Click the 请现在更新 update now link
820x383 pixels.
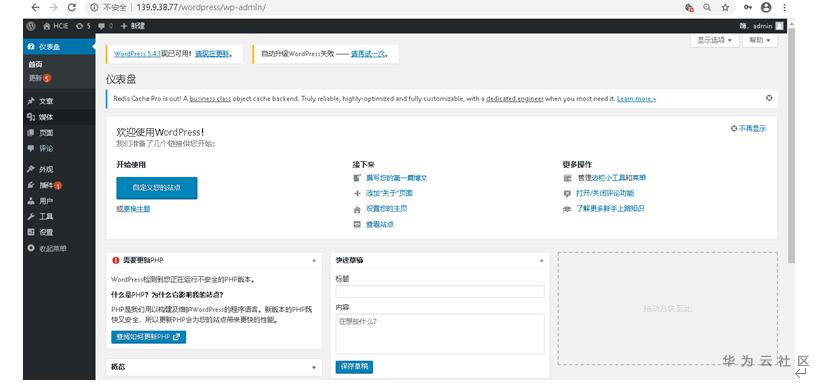212,53
